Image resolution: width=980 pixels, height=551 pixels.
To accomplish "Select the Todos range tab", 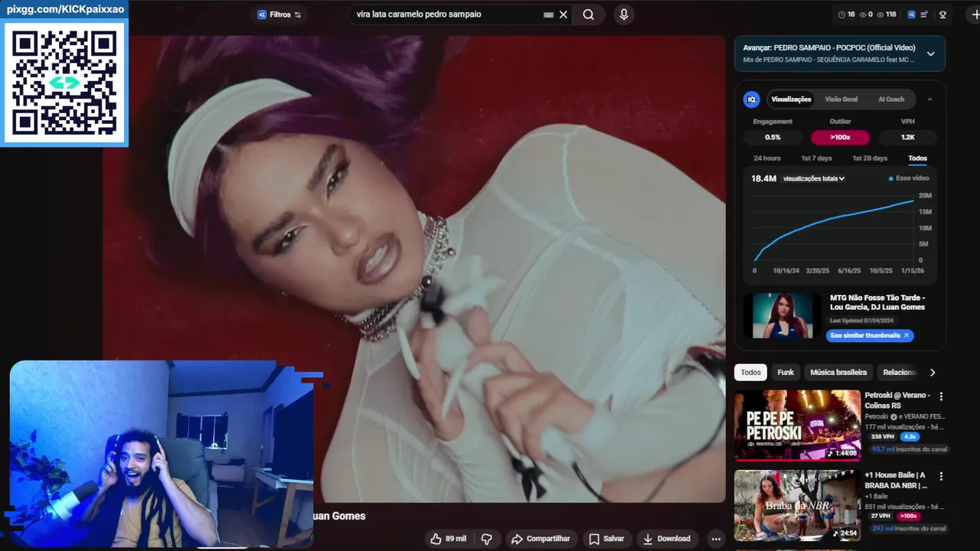I will [x=917, y=158].
